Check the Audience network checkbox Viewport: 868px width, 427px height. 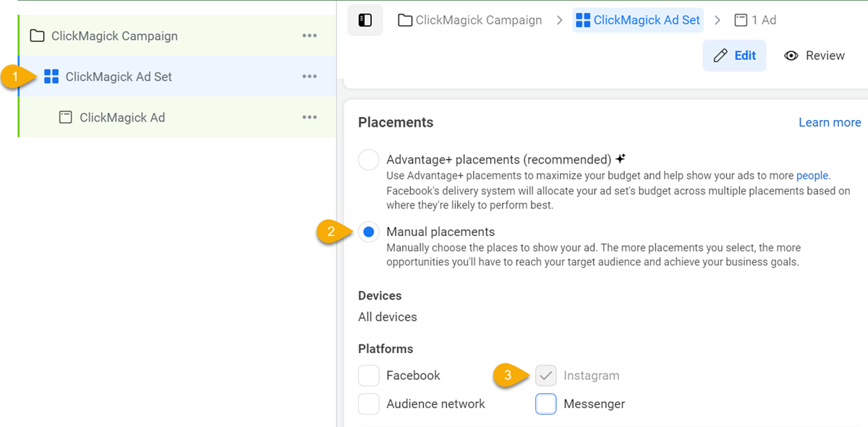point(369,404)
